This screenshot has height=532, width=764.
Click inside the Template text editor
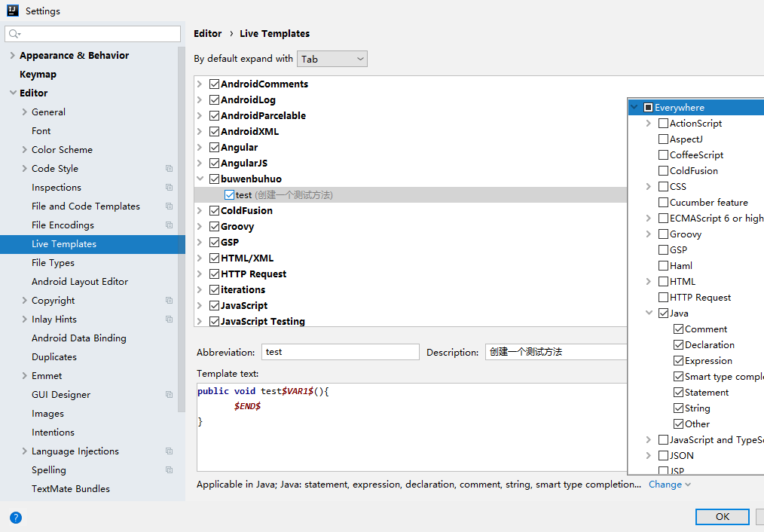click(x=411, y=427)
